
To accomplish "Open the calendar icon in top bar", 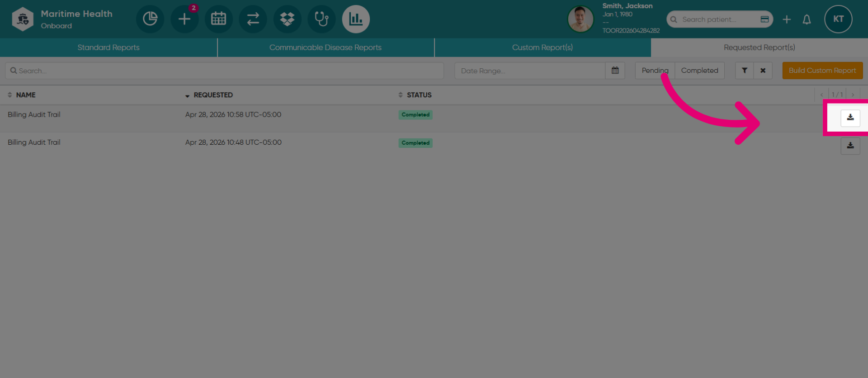I will (219, 19).
